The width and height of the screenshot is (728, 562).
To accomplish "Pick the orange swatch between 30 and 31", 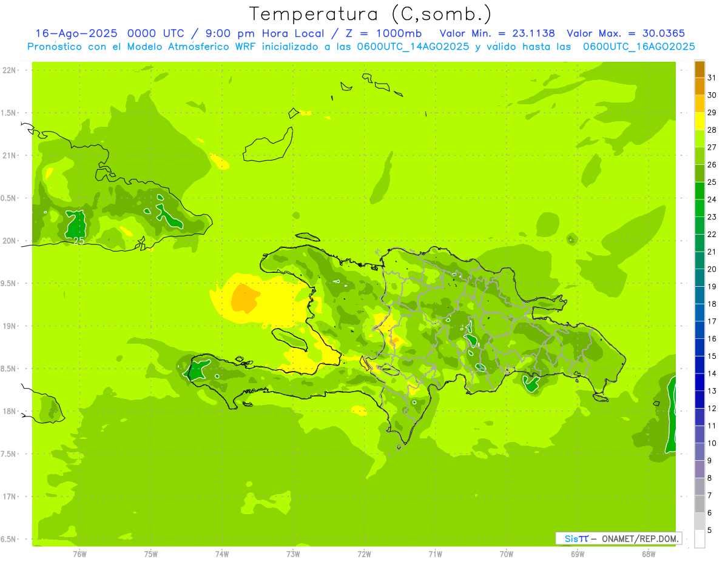I will [x=699, y=87].
